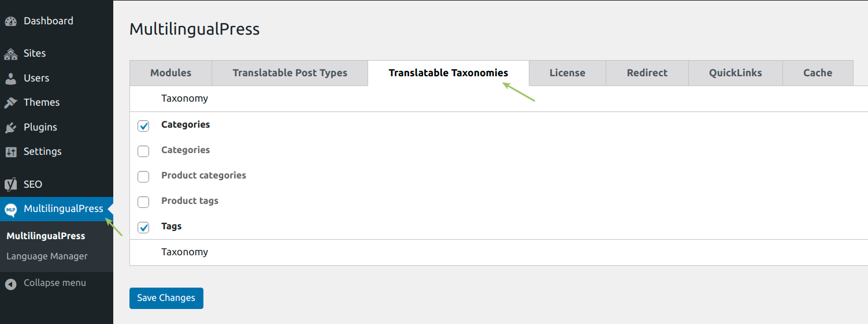Open Language Manager submenu link

47,256
